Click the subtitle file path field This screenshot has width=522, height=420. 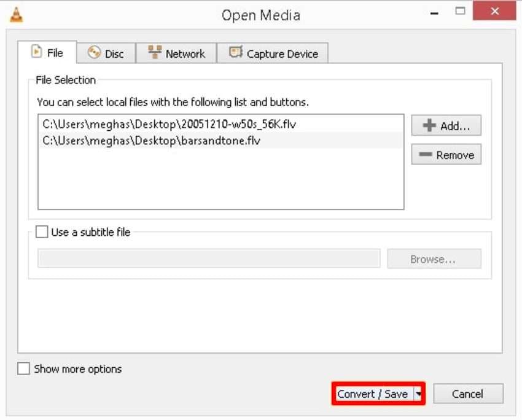[x=209, y=259]
